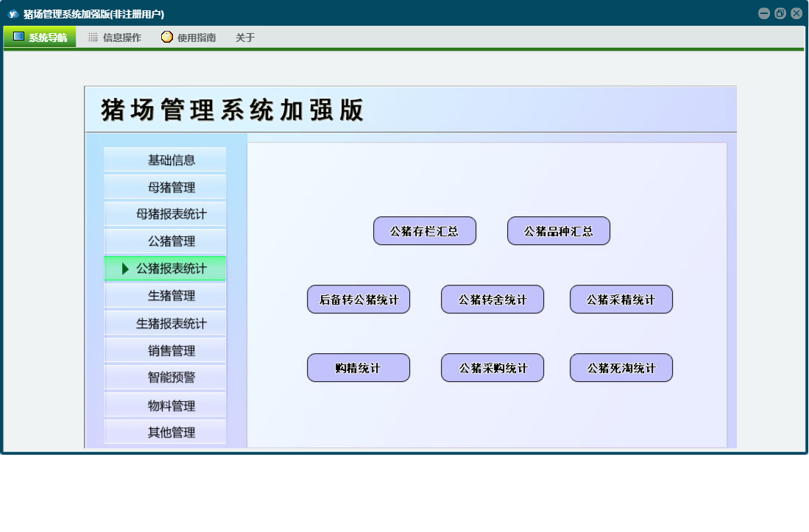809x532 pixels.
Task: Click the 公猪存栏汇总 button
Action: [425, 231]
